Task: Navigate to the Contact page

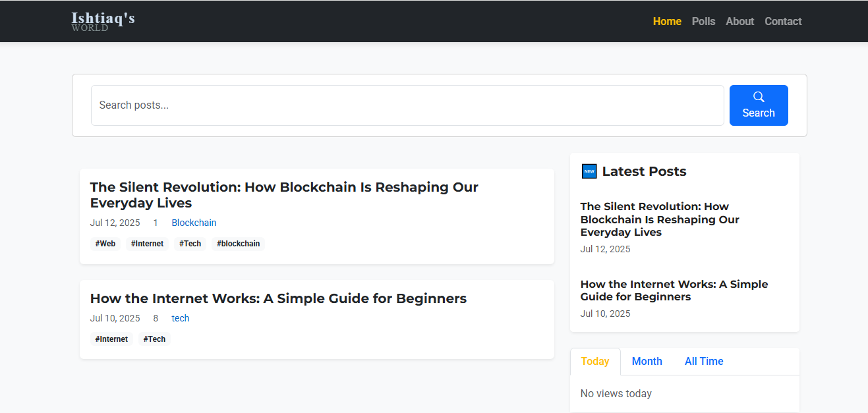Action: coord(783,21)
